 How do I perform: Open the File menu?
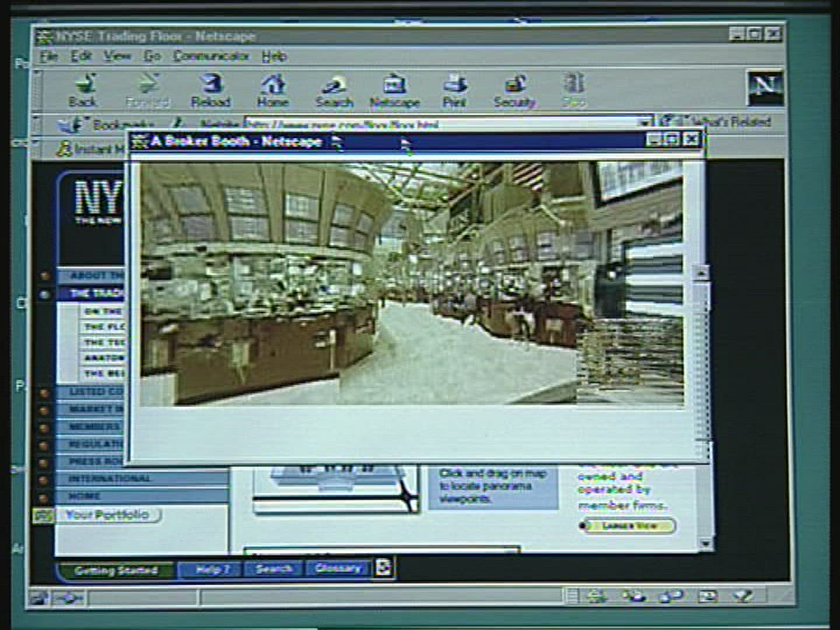[x=49, y=57]
